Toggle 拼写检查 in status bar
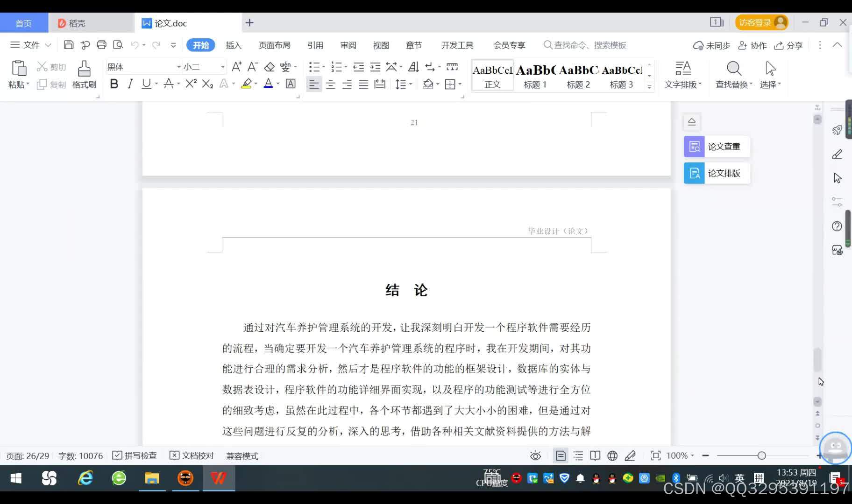The height and width of the screenshot is (504, 852). [x=135, y=455]
